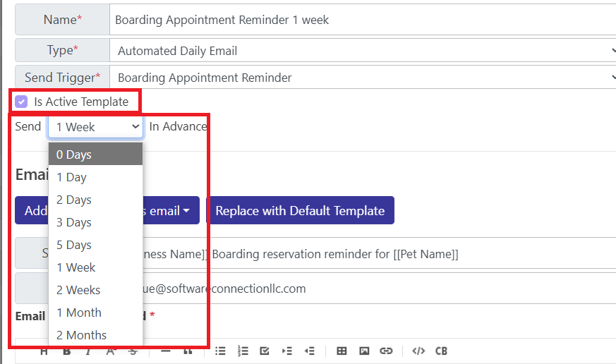Insert a task checklist in editor
The width and height of the screenshot is (616, 364).
[x=265, y=351]
